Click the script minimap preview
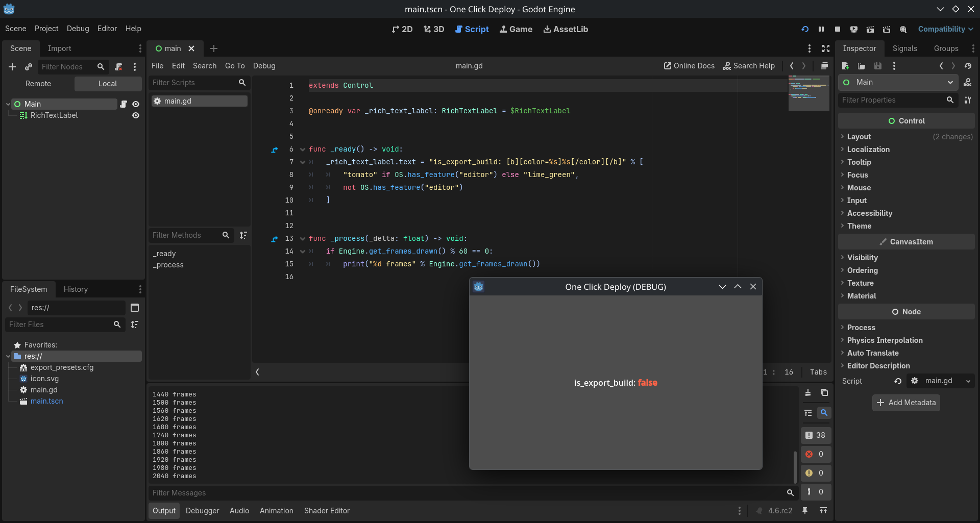The image size is (980, 523). point(808,93)
